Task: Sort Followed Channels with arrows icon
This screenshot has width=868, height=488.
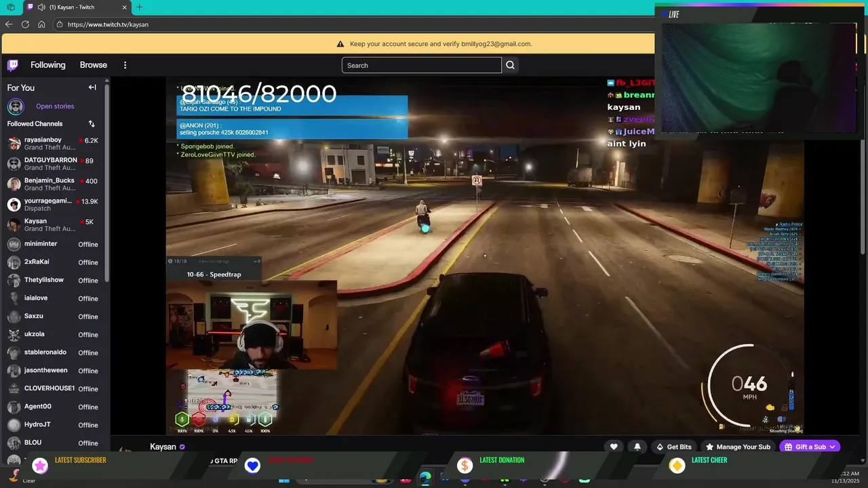Action: [x=92, y=124]
